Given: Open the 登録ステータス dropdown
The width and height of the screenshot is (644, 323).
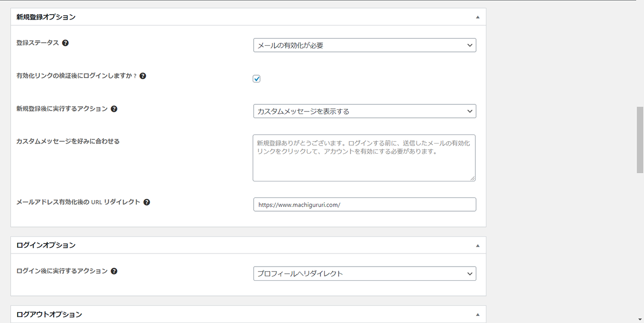Looking at the screenshot, I should (x=365, y=45).
